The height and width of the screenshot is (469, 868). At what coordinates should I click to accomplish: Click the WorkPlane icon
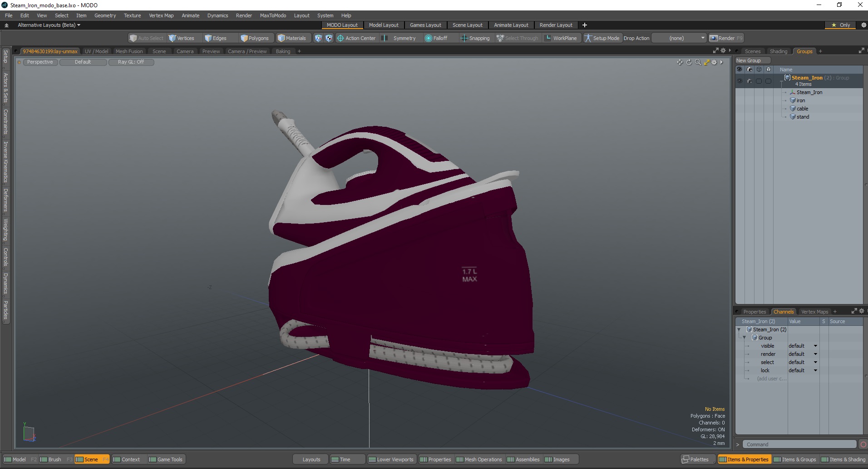click(547, 38)
